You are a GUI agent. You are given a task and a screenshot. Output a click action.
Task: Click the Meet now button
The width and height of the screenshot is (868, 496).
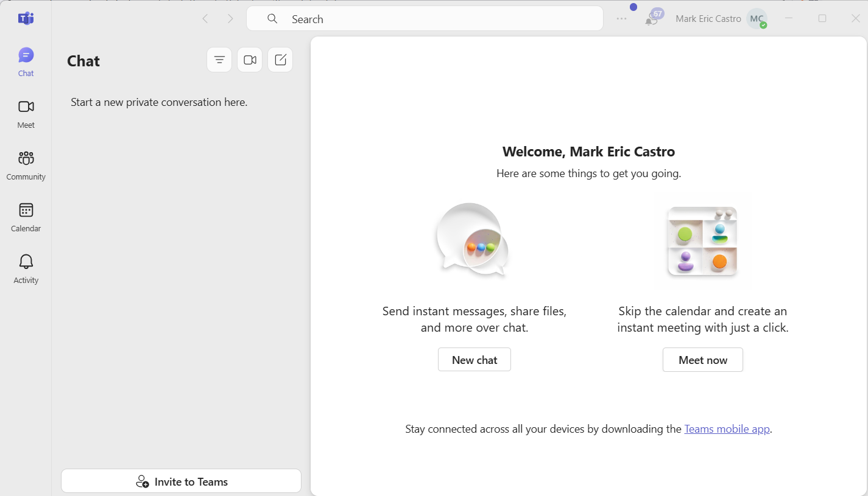coord(703,360)
